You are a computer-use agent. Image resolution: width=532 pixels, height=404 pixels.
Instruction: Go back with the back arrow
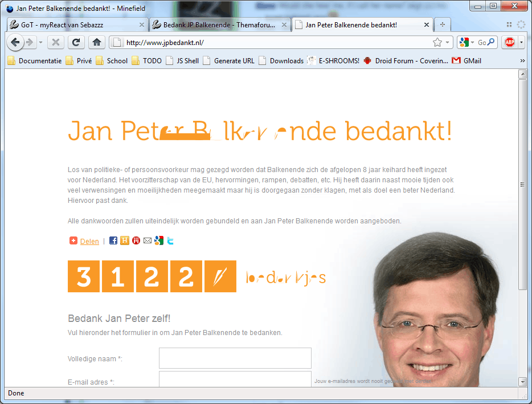(15, 42)
